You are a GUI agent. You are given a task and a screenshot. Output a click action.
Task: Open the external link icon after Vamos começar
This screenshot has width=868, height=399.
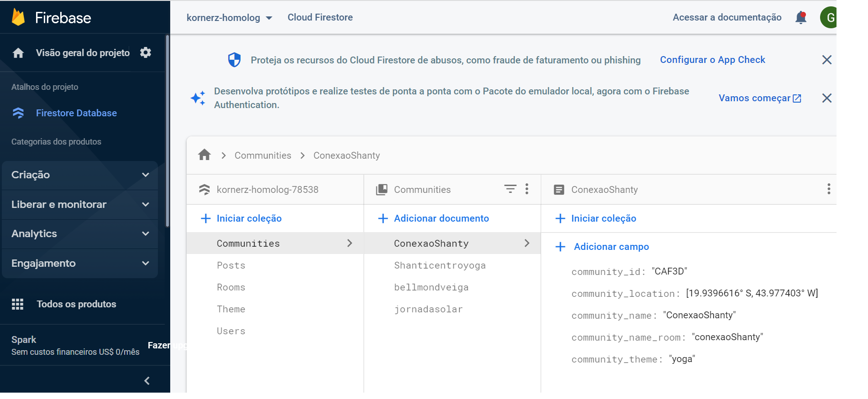(x=797, y=98)
